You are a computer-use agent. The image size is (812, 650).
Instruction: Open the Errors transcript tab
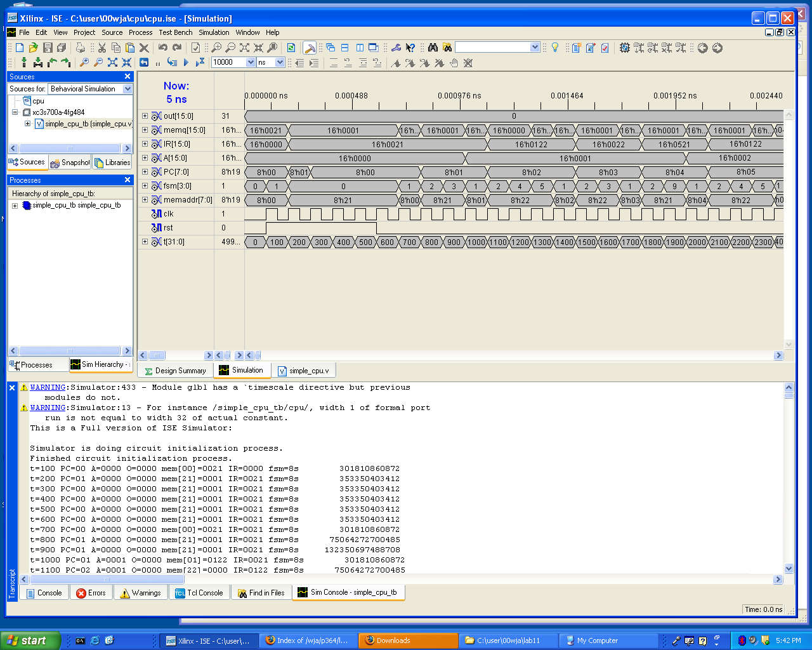pos(91,593)
